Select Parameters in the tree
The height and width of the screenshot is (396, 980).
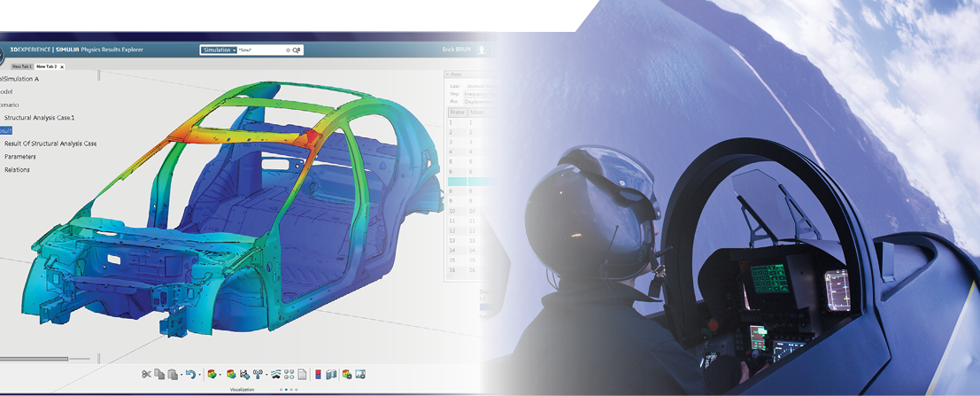pos(20,157)
